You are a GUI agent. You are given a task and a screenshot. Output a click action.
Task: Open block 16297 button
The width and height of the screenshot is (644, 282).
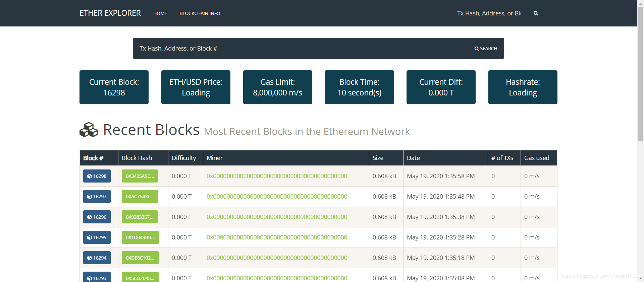97,197
